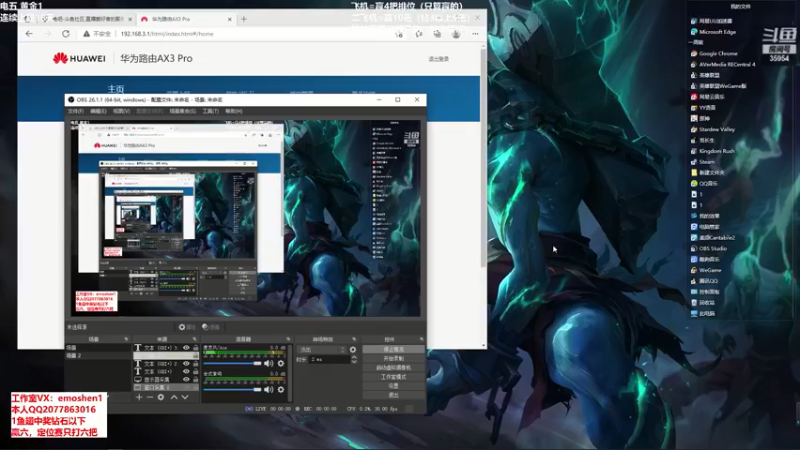
Task: Open 此电脑 desktop icon
Action: pyautogui.click(x=703, y=313)
